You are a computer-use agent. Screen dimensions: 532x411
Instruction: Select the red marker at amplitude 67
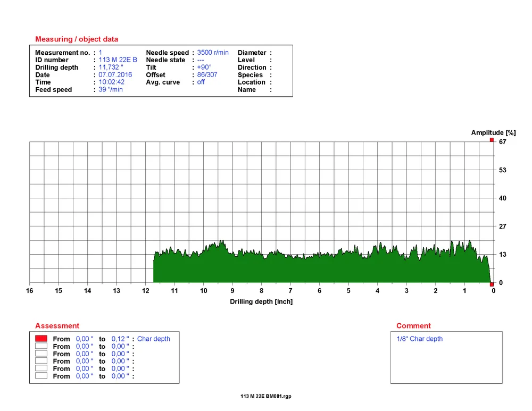tap(492, 140)
